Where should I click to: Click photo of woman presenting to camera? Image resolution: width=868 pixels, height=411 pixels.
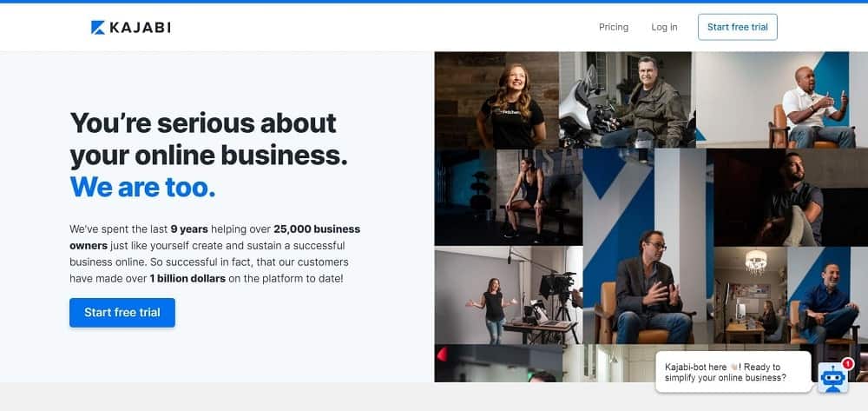tap(508, 295)
